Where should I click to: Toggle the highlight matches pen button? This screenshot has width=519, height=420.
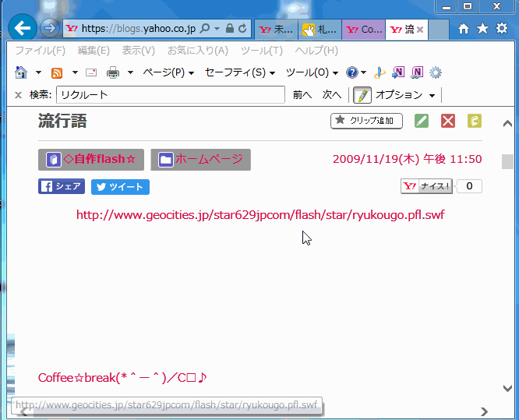(362, 95)
